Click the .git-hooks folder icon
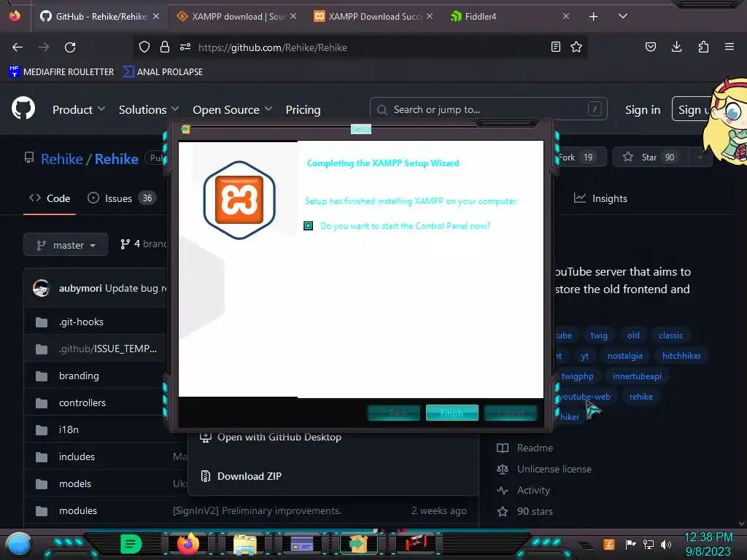 [x=42, y=322]
